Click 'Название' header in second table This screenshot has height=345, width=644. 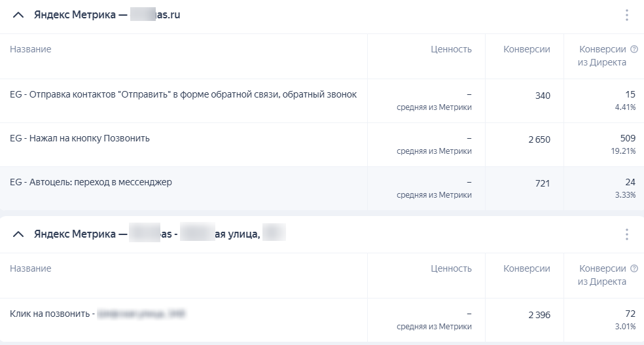point(30,268)
